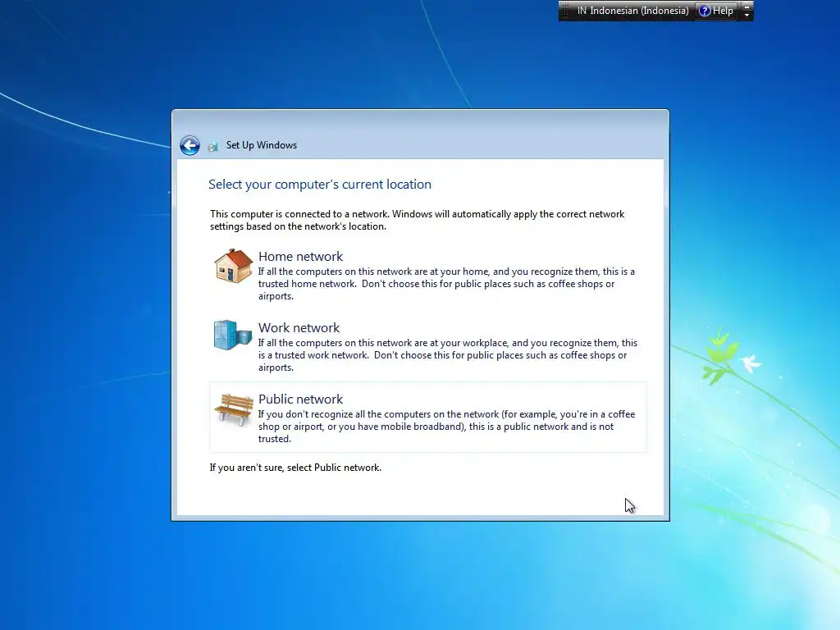Select the Home network house icon
Image resolution: width=840 pixels, height=630 pixels.
pyautogui.click(x=233, y=266)
